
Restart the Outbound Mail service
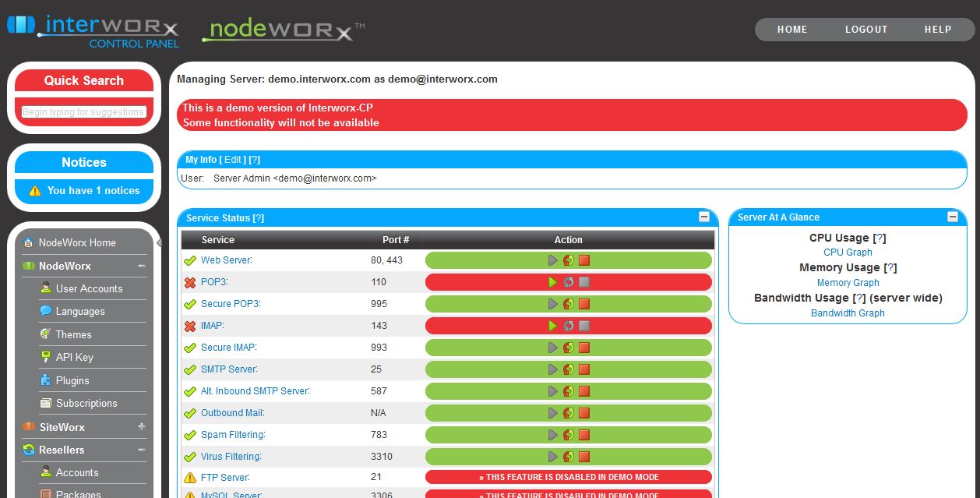pos(569,413)
